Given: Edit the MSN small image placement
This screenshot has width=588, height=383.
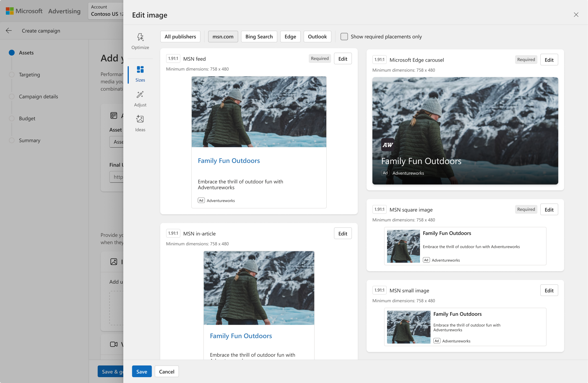Looking at the screenshot, I should (x=549, y=290).
